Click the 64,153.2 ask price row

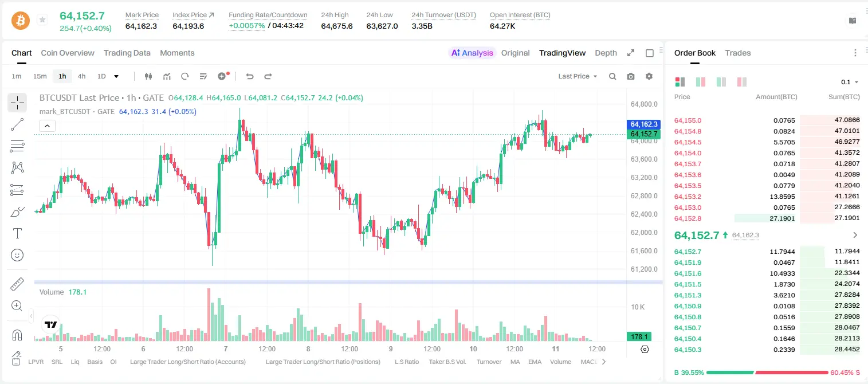(x=767, y=197)
